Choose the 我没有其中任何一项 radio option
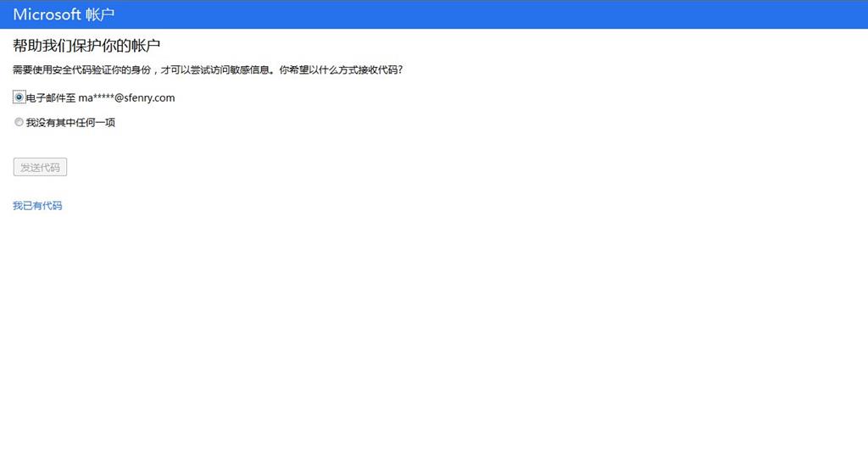The image size is (868, 461). coord(19,122)
